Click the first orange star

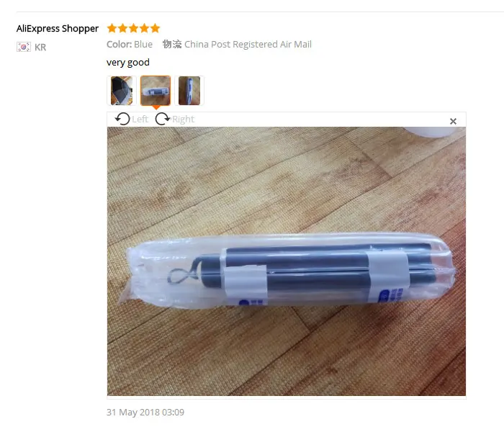tap(112, 28)
